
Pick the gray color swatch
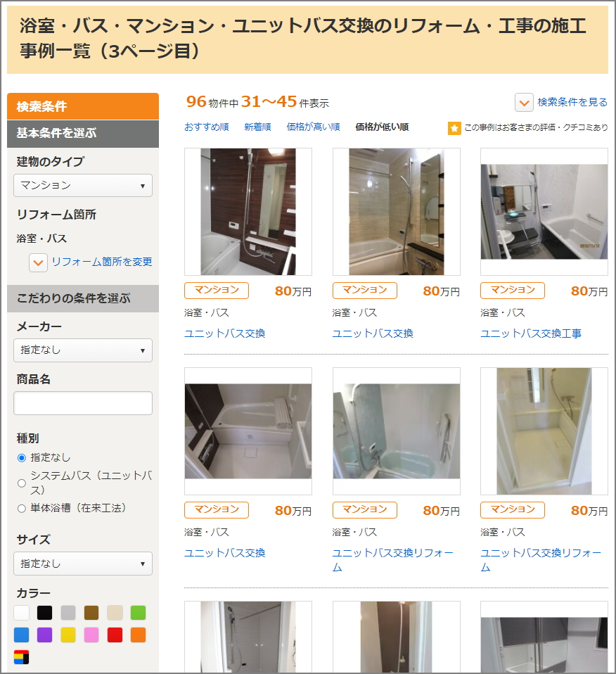pos(68,613)
